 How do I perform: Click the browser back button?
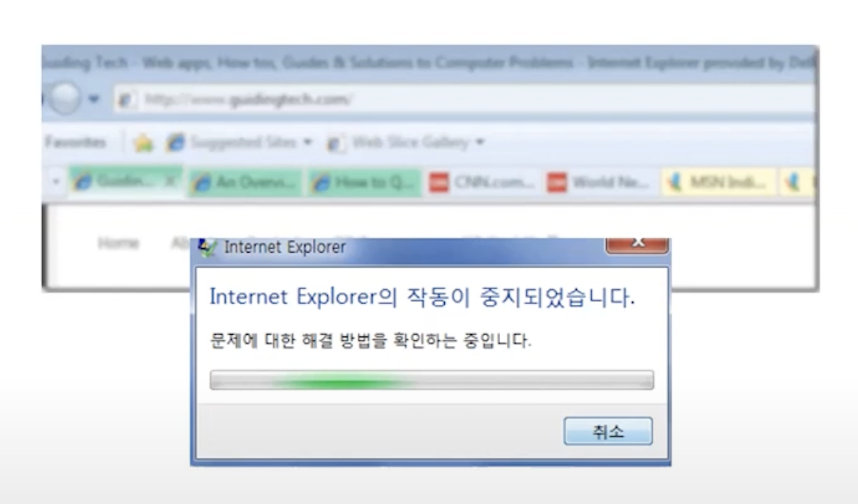point(65,99)
